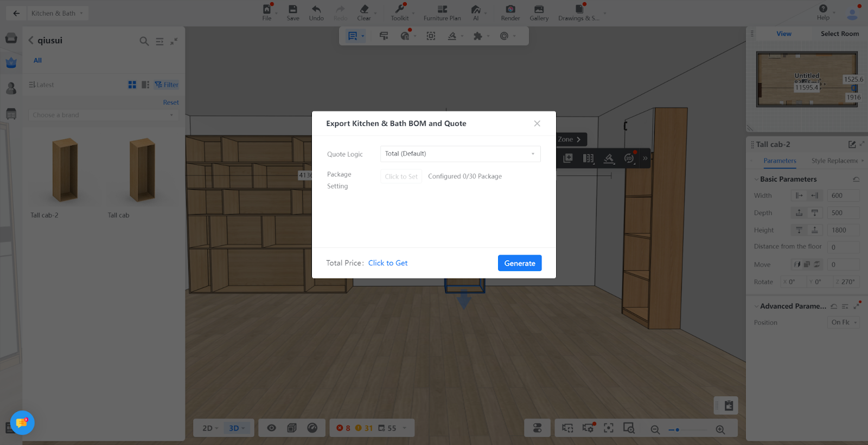
Task: Open the Quote Logic dropdown
Action: (x=460, y=154)
